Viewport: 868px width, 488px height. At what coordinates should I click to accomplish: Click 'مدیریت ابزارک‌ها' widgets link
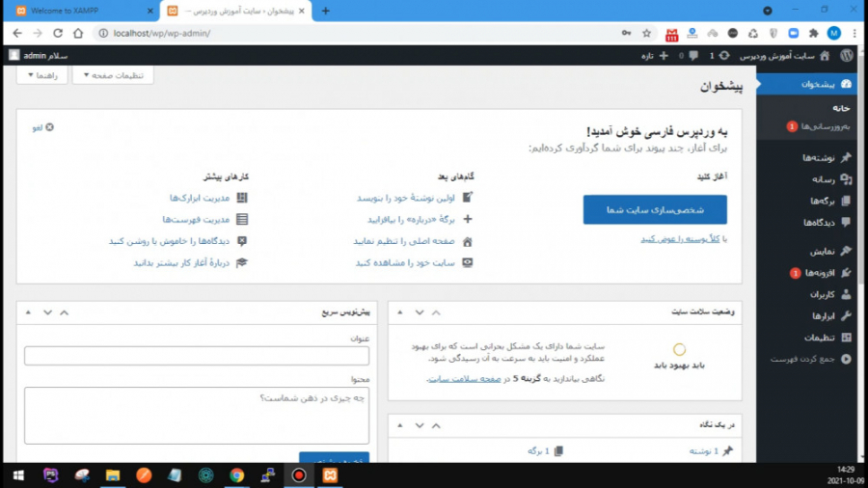pos(200,198)
